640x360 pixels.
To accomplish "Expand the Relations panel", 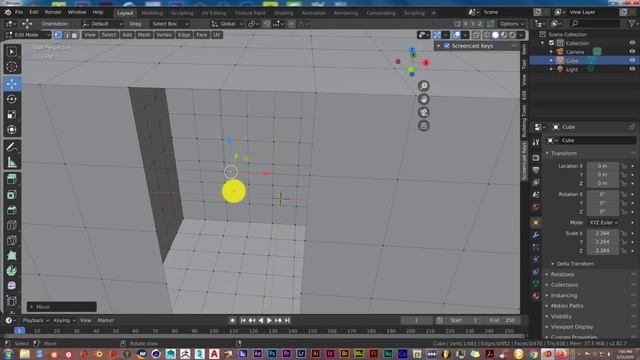I will pyautogui.click(x=562, y=274).
